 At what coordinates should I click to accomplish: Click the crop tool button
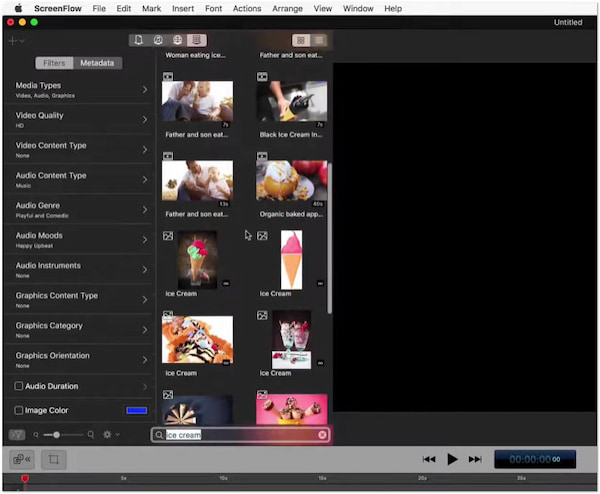pyautogui.click(x=54, y=459)
